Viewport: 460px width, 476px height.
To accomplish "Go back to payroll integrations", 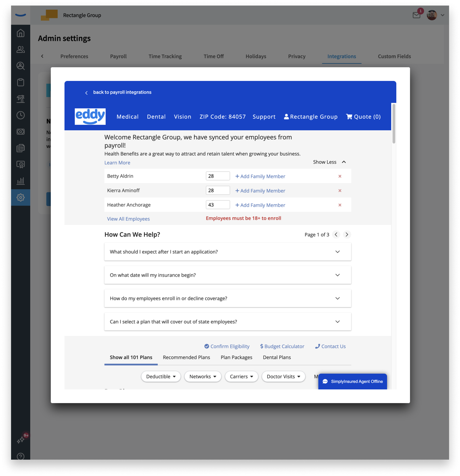I will [x=118, y=92].
